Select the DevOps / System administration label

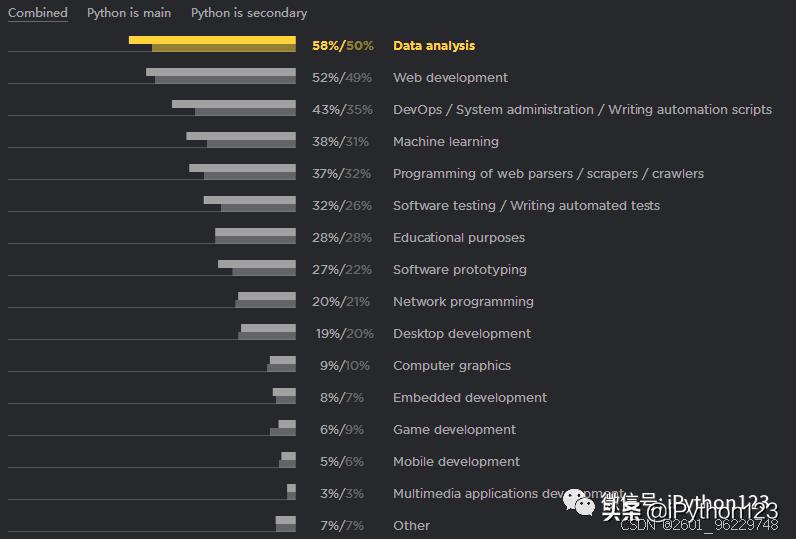[x=582, y=110]
